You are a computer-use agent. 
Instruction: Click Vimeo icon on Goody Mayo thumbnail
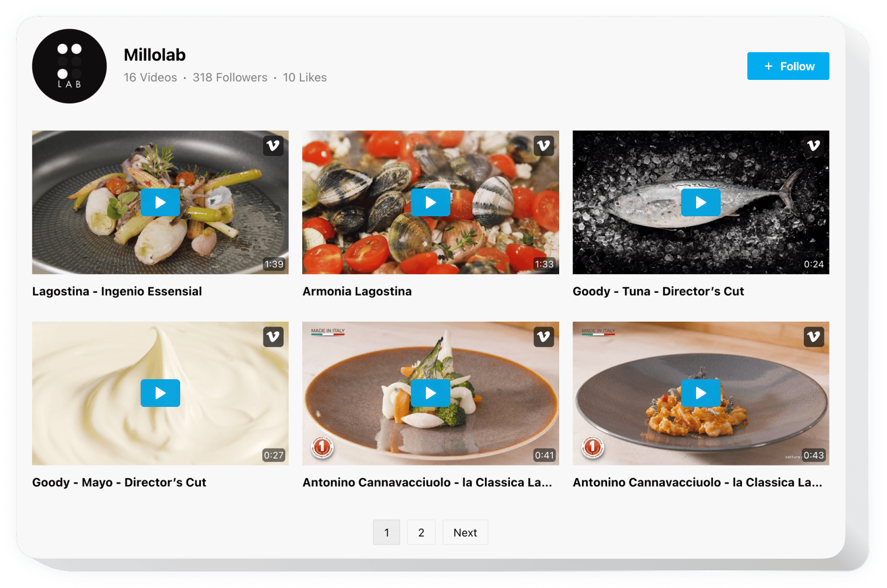click(x=273, y=337)
